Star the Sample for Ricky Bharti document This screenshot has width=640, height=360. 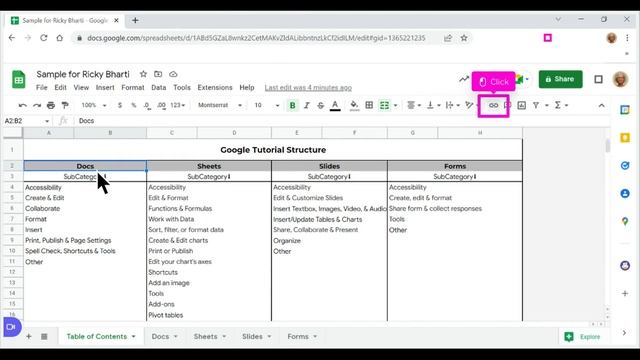pyautogui.click(x=143, y=74)
